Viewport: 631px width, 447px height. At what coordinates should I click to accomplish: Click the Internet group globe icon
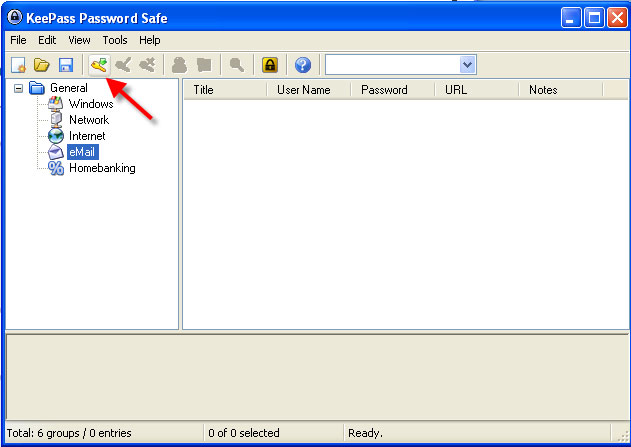pyautogui.click(x=56, y=136)
